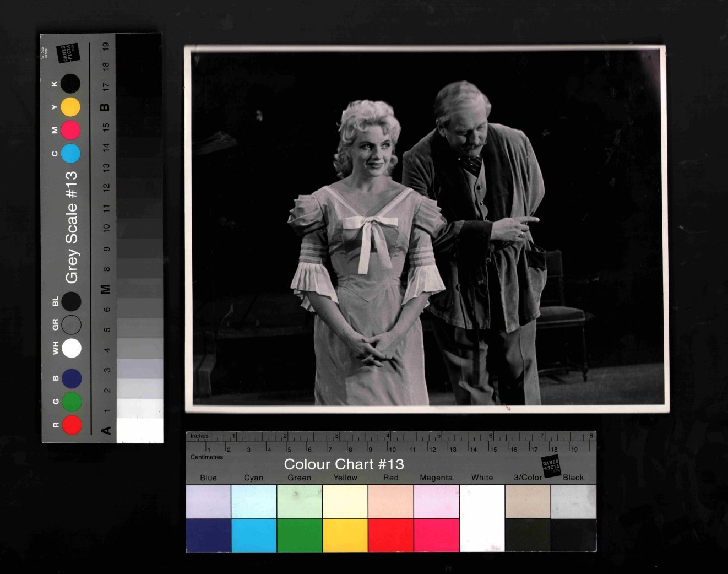The image size is (728, 574).
Task: Select the saturated green patch on the Colour Chart
Action: (300, 535)
